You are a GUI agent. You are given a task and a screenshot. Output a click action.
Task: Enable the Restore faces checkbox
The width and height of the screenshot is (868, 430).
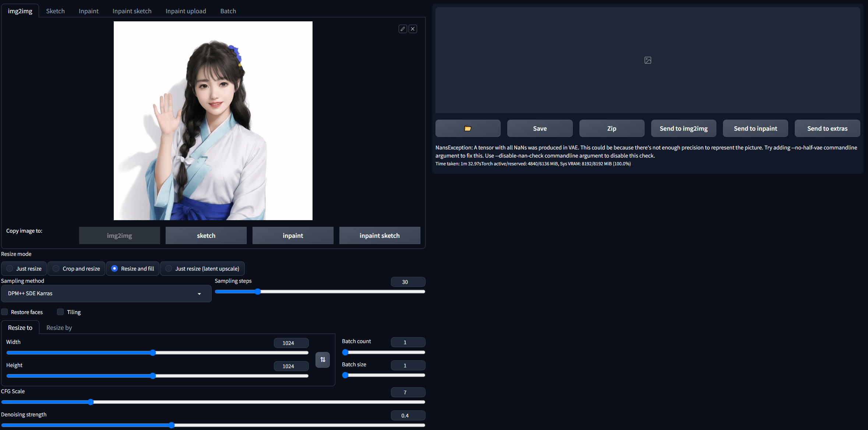pyautogui.click(x=5, y=312)
